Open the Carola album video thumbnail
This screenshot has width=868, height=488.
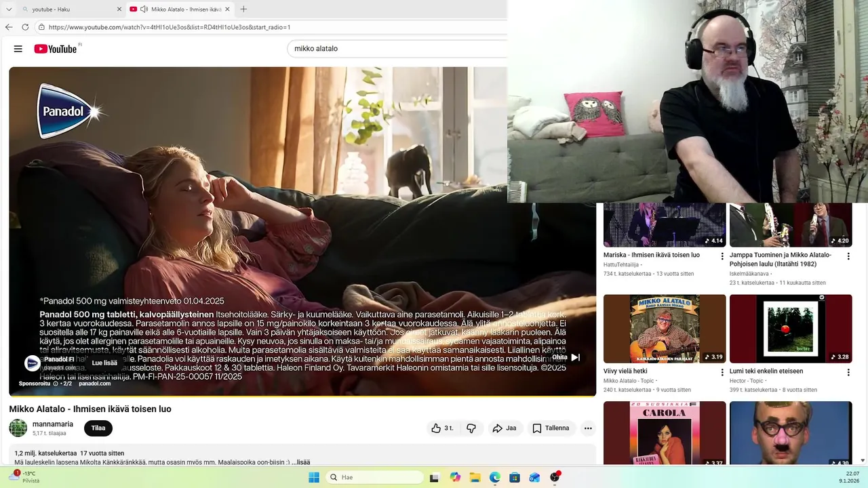tap(665, 432)
